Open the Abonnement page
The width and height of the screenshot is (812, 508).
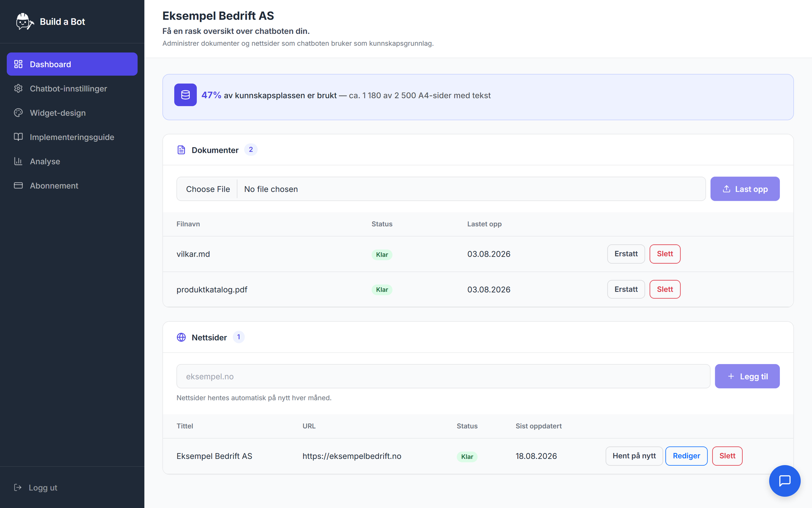(x=72, y=185)
